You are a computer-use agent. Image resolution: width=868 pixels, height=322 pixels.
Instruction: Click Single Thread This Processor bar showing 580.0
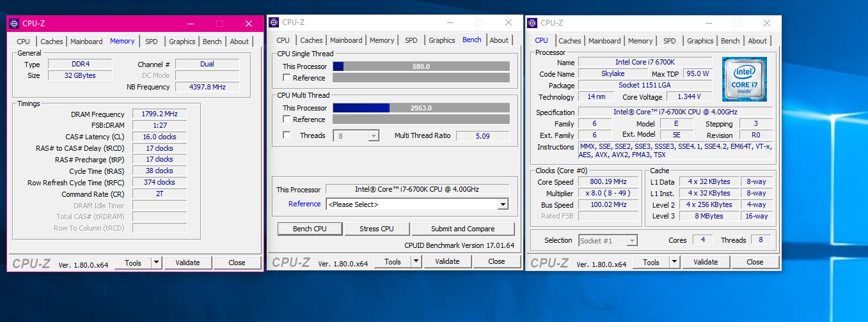(421, 66)
